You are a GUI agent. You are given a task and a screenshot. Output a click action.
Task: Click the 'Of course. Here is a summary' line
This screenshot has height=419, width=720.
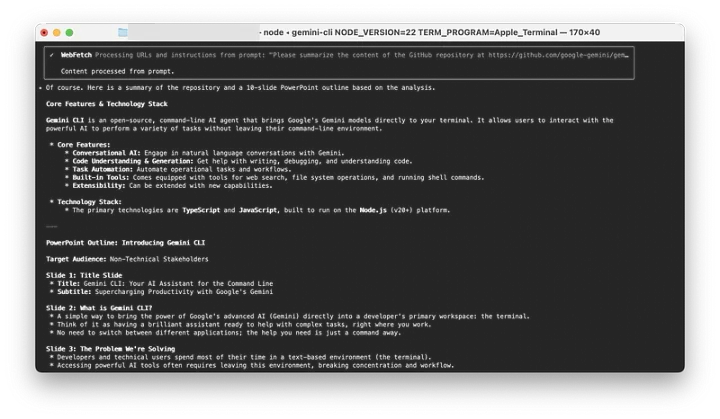point(240,87)
